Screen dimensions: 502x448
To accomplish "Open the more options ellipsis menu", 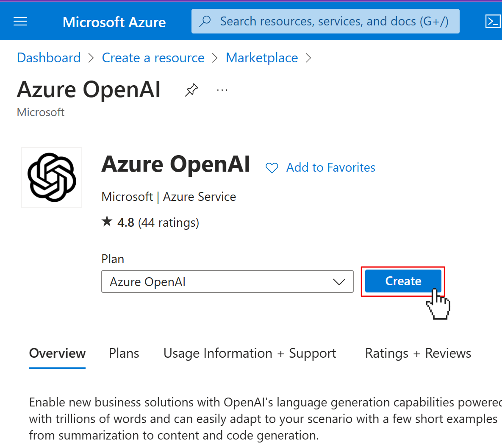I will click(x=222, y=90).
